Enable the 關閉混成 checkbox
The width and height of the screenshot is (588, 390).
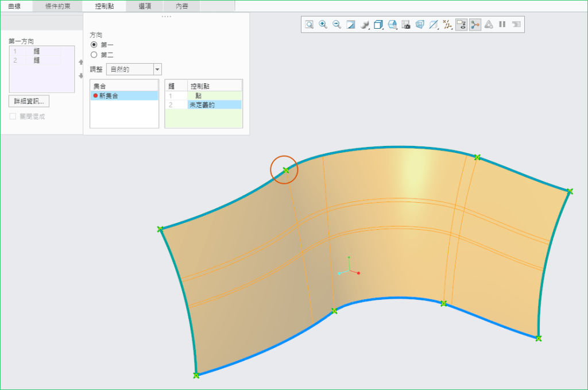point(13,116)
